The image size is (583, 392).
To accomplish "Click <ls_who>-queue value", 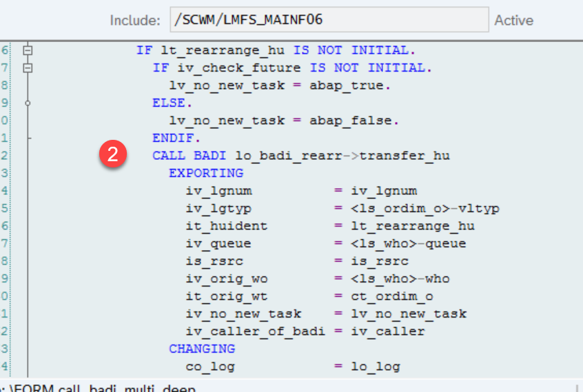I will 408,244.
